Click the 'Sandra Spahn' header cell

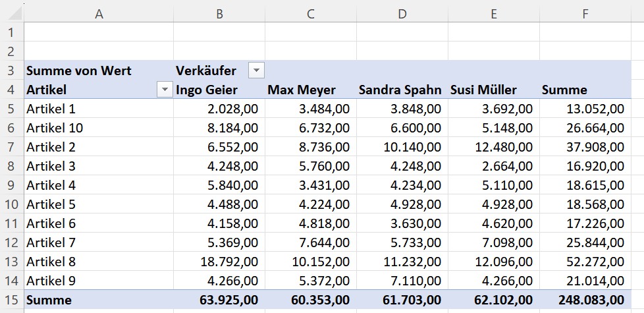(400, 90)
